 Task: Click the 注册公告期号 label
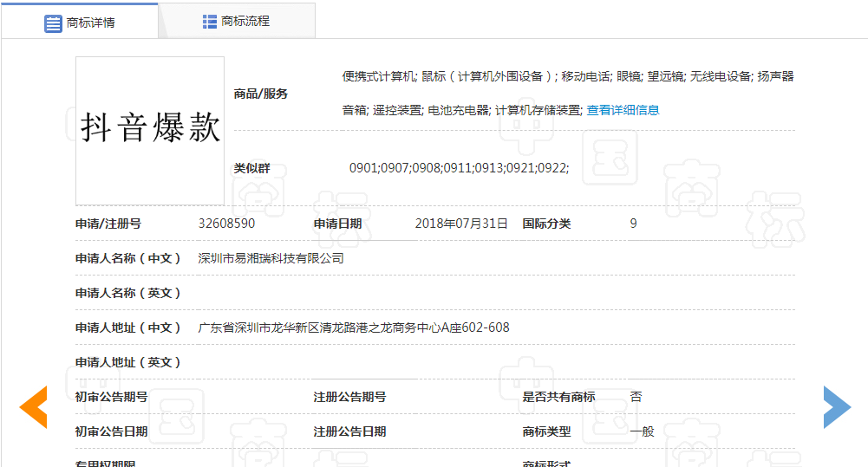pyautogui.click(x=349, y=397)
